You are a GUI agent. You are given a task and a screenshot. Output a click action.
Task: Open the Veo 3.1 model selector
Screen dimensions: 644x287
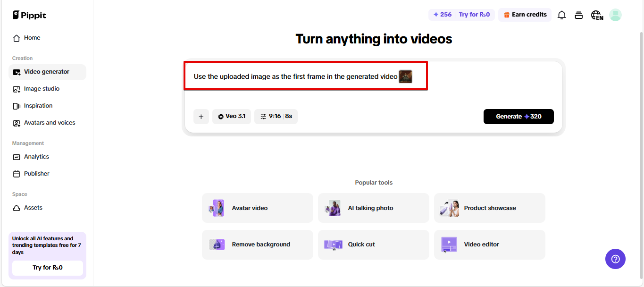coord(232,116)
